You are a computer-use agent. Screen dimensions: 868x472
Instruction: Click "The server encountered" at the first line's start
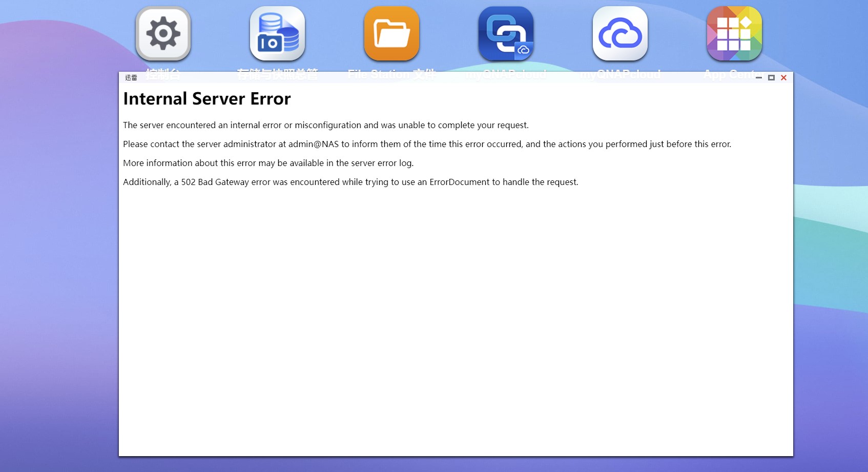tap(169, 125)
